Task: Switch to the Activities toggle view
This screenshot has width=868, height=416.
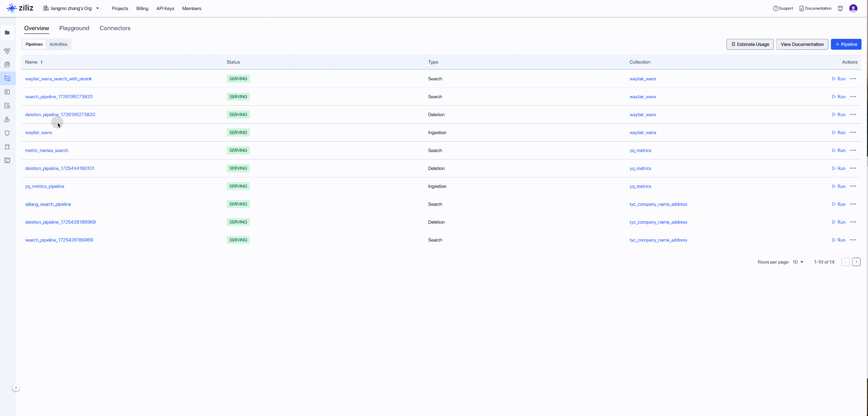Action: [x=58, y=44]
